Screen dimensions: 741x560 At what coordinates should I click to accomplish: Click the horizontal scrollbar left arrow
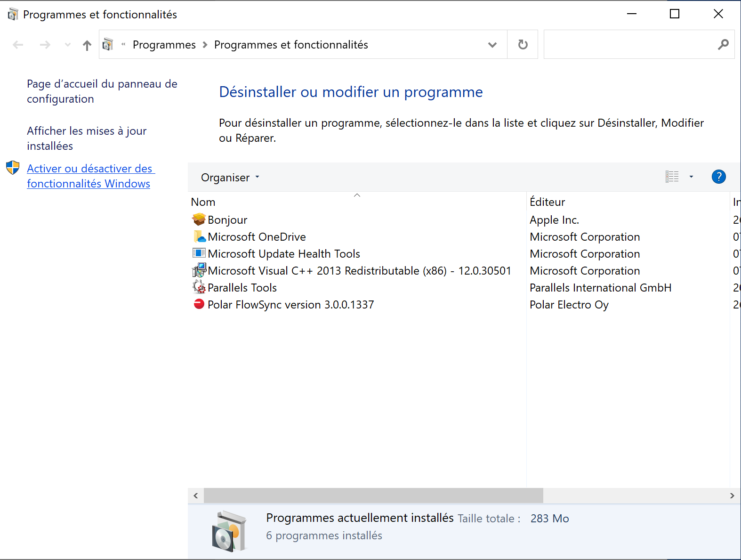pos(195,495)
